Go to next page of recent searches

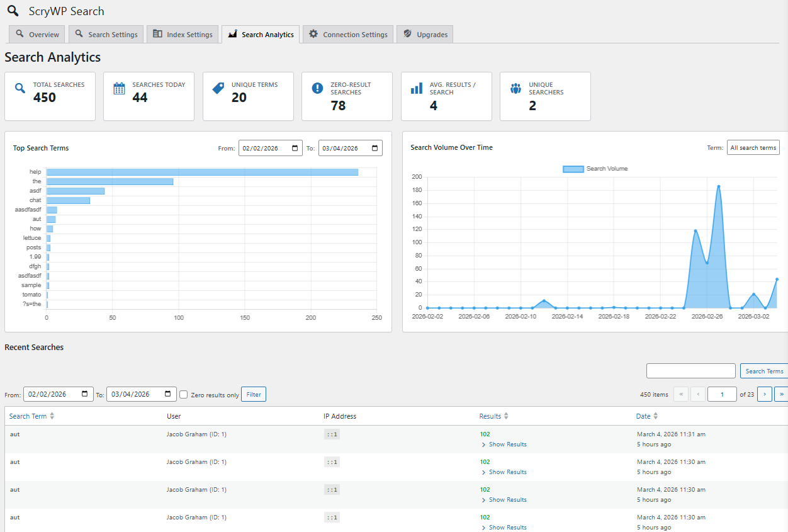coord(764,394)
